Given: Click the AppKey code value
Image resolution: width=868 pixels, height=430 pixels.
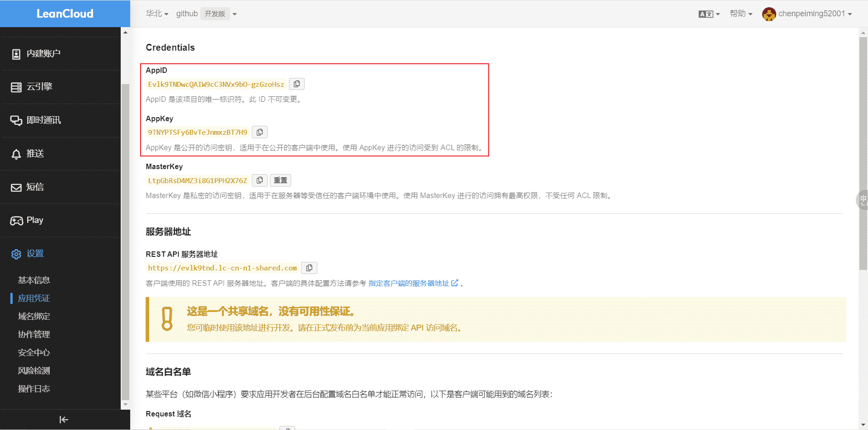Looking at the screenshot, I should (198, 132).
